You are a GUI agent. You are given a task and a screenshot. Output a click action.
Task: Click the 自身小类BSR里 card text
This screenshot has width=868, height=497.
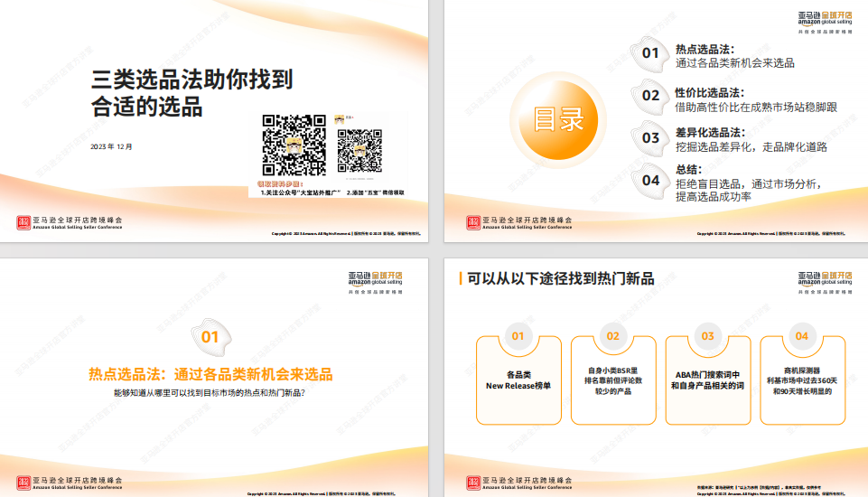612,380
